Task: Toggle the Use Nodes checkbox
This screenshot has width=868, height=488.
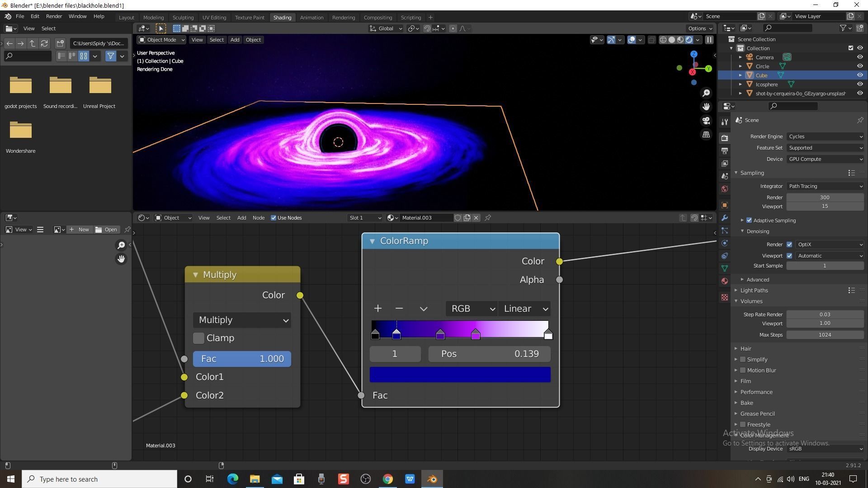Action: [274, 218]
